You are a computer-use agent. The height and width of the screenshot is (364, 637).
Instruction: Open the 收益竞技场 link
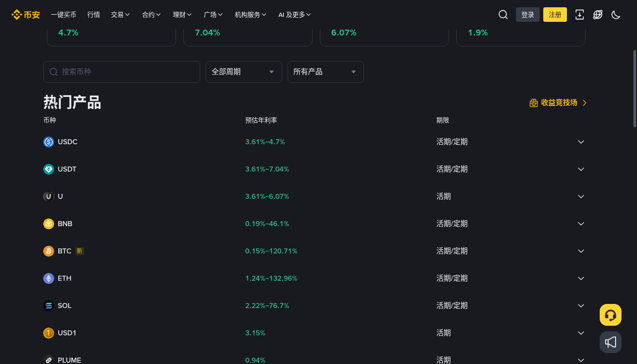pyautogui.click(x=559, y=103)
